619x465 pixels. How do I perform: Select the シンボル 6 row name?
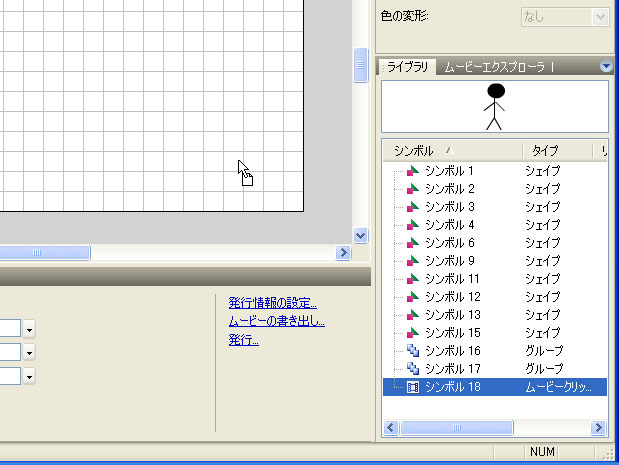pos(450,243)
